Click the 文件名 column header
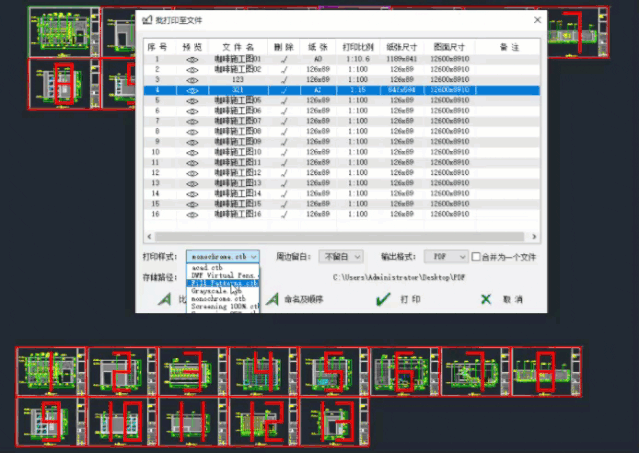This screenshot has width=639, height=453. tap(238, 47)
